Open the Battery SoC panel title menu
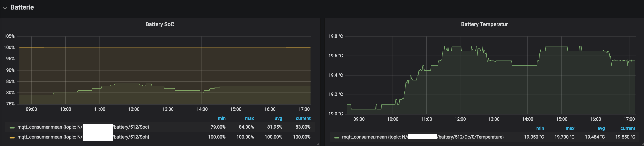This screenshot has width=644, height=146. point(160,24)
